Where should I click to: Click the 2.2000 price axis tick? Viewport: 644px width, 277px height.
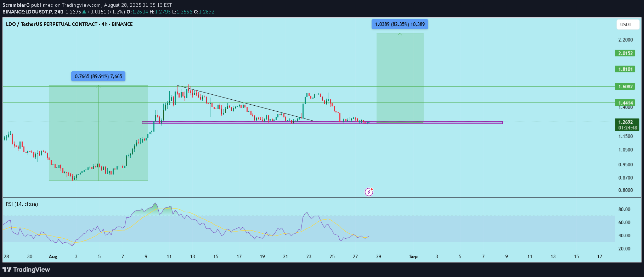coord(626,40)
